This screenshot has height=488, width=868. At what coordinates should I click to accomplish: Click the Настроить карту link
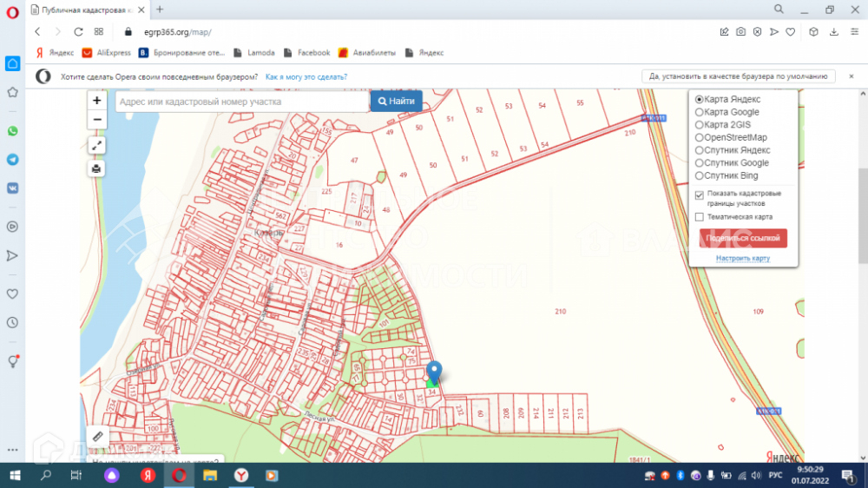point(742,258)
